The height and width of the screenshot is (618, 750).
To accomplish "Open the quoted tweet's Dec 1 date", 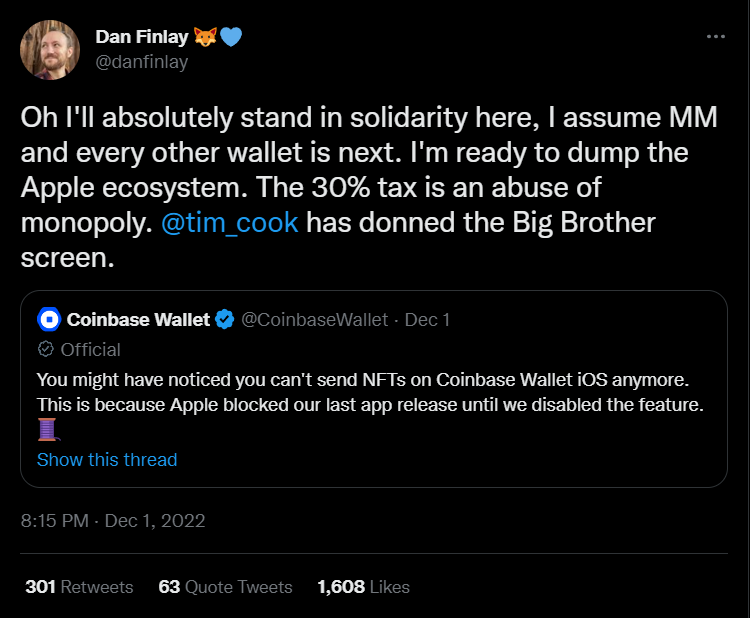I will 427,320.
